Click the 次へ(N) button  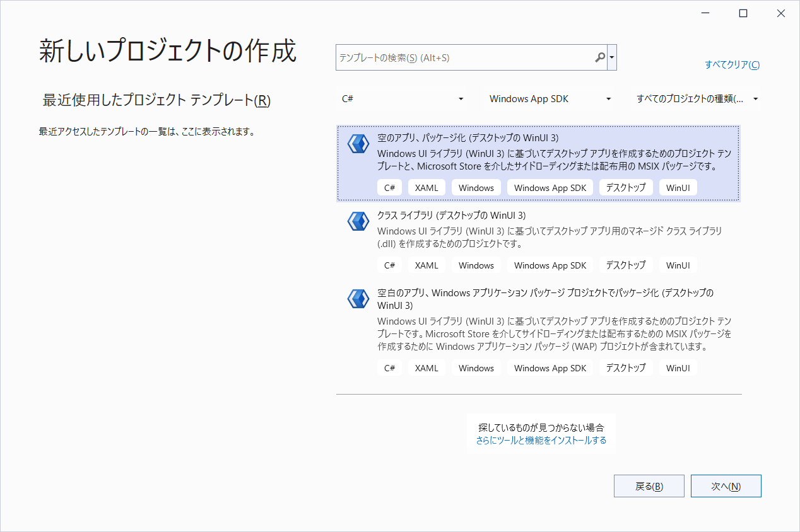[x=726, y=486]
